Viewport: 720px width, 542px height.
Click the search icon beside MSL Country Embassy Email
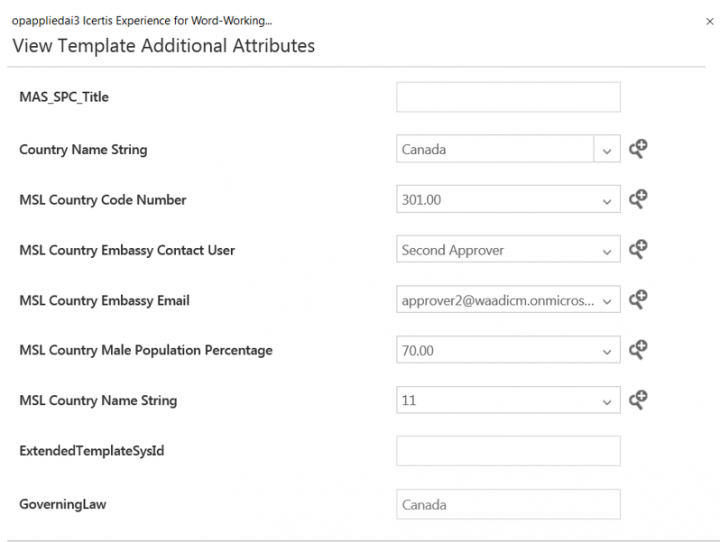(638, 299)
